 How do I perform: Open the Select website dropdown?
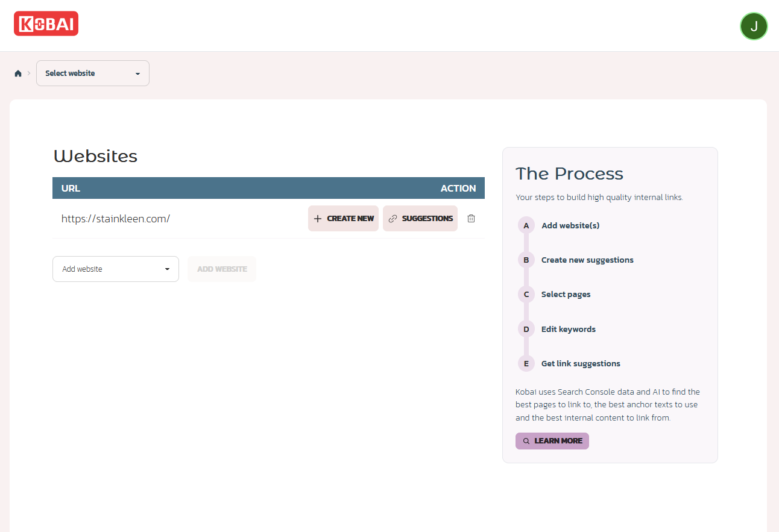(93, 74)
